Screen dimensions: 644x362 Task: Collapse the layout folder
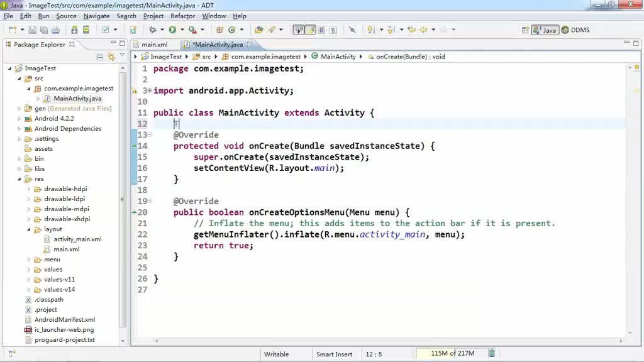(x=29, y=229)
